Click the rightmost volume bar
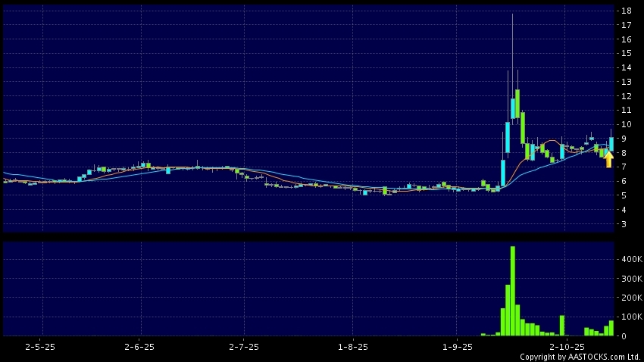The width and height of the screenshot is (644, 362). click(611, 328)
